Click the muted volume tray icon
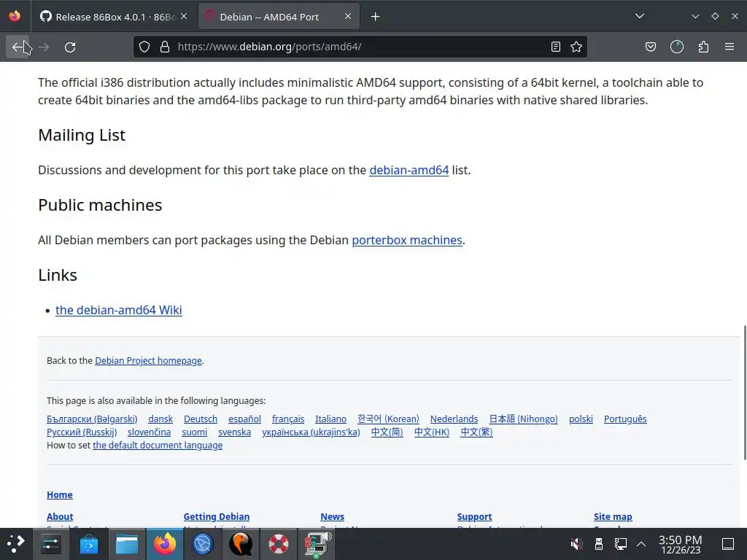This screenshot has height=560, width=747. (577, 543)
